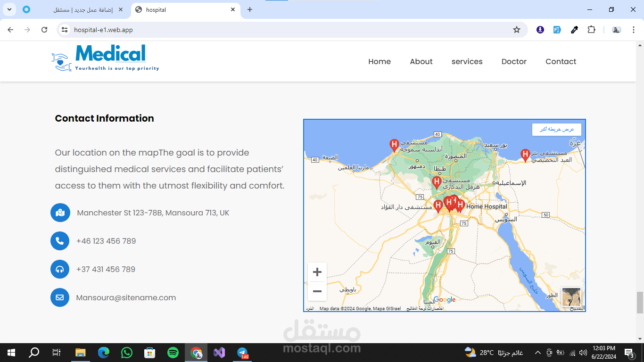Open larger map link
The height and width of the screenshot is (362, 644).
click(x=557, y=130)
